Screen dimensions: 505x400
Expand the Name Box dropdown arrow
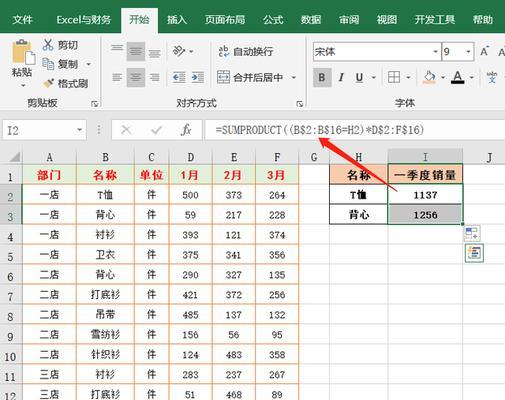click(79, 130)
